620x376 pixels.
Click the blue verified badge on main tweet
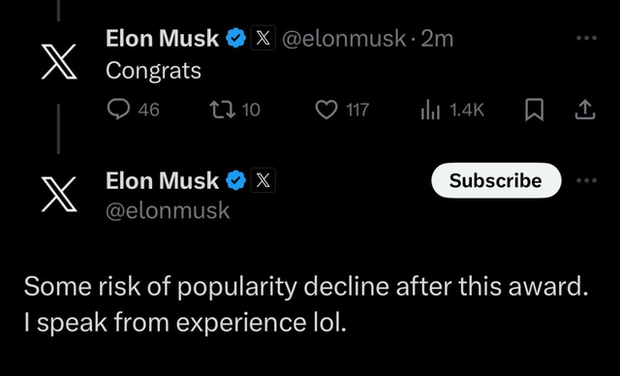click(236, 180)
